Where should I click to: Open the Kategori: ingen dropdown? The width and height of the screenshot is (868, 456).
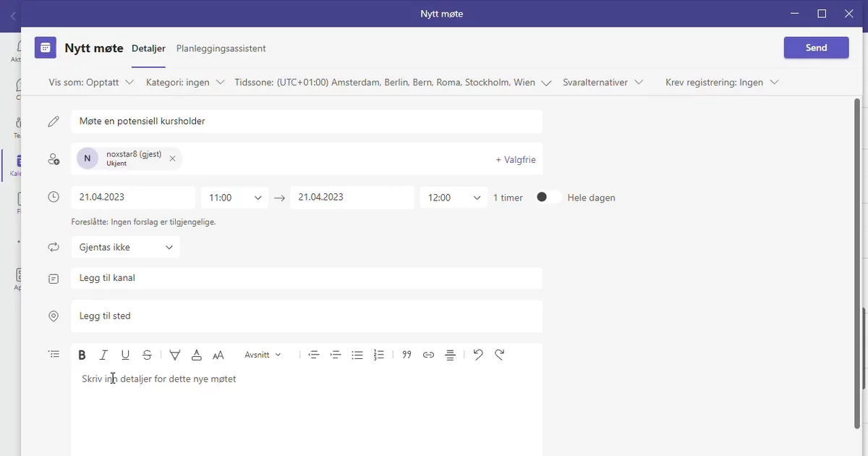click(185, 83)
